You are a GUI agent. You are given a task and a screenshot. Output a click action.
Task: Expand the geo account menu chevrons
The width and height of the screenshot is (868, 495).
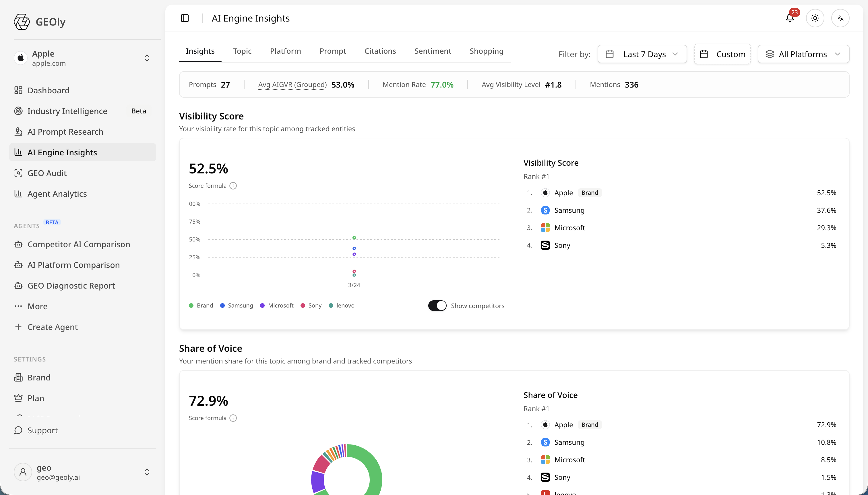point(147,472)
